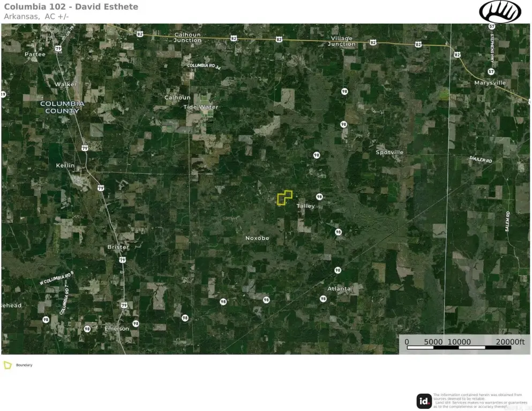Click the bear paw logo
This screenshot has width=532, height=411.
pos(499,12)
